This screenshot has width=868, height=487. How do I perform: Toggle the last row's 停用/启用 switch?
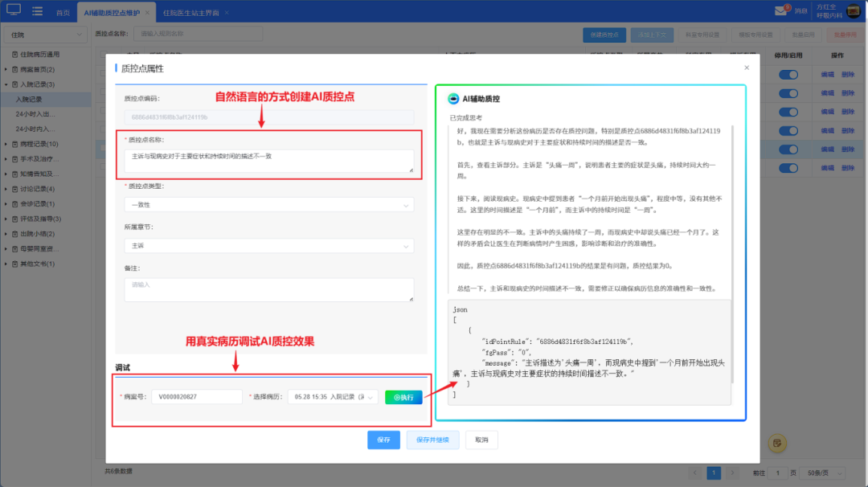click(x=788, y=169)
